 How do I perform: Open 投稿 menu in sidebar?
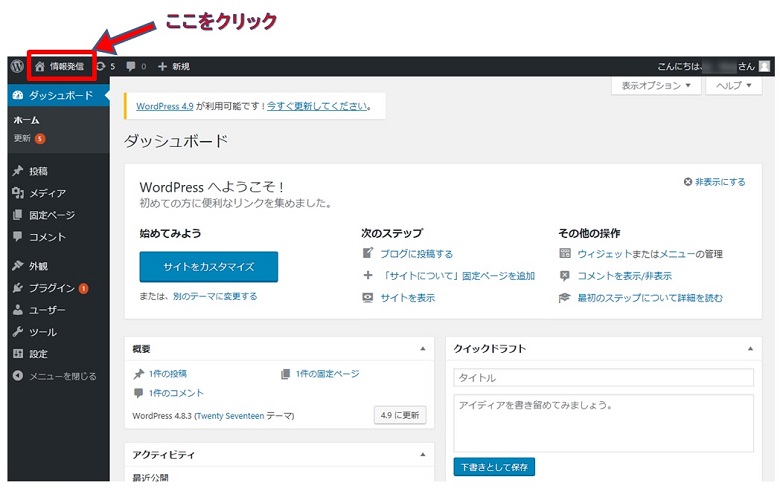[38, 171]
